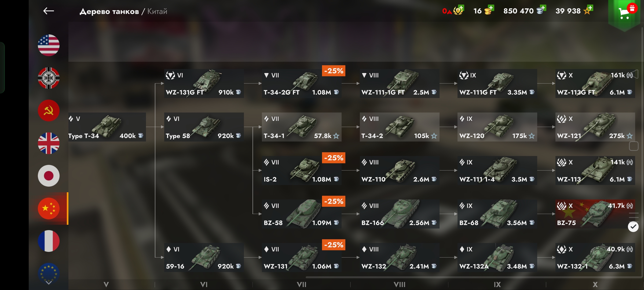Select the Japan flag nation
The image size is (644, 290).
click(x=49, y=176)
